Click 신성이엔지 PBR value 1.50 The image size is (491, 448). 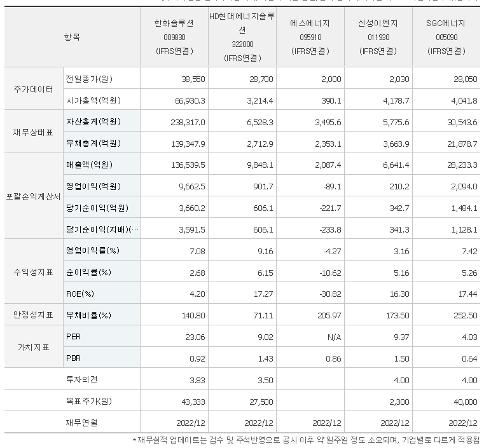(401, 359)
